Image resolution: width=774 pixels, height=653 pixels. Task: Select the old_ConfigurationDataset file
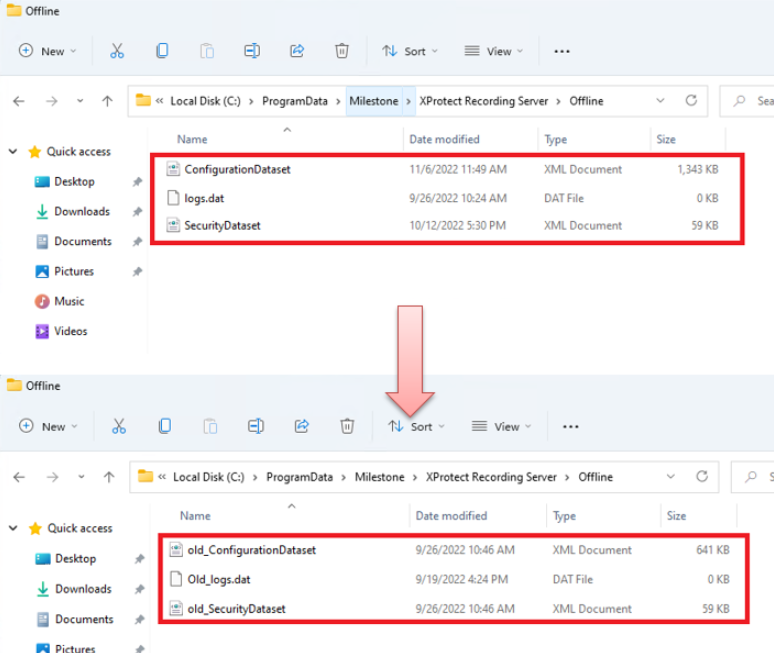[251, 550]
